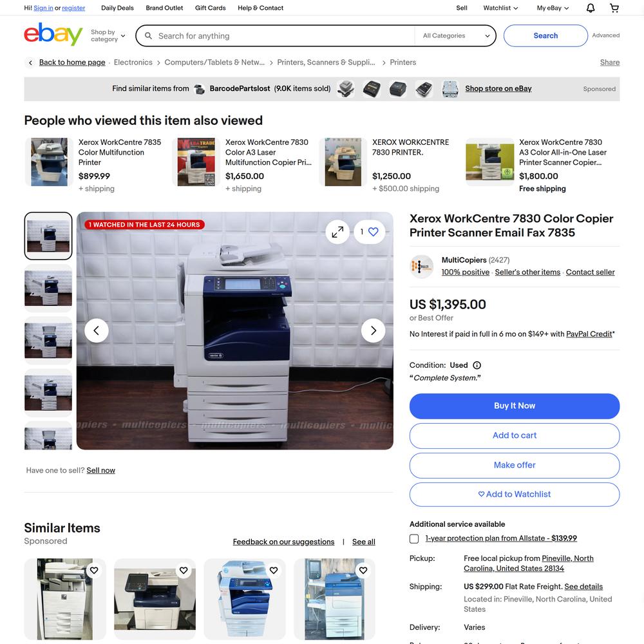Enable 1-year Allstate protection plan checkbox

414,538
